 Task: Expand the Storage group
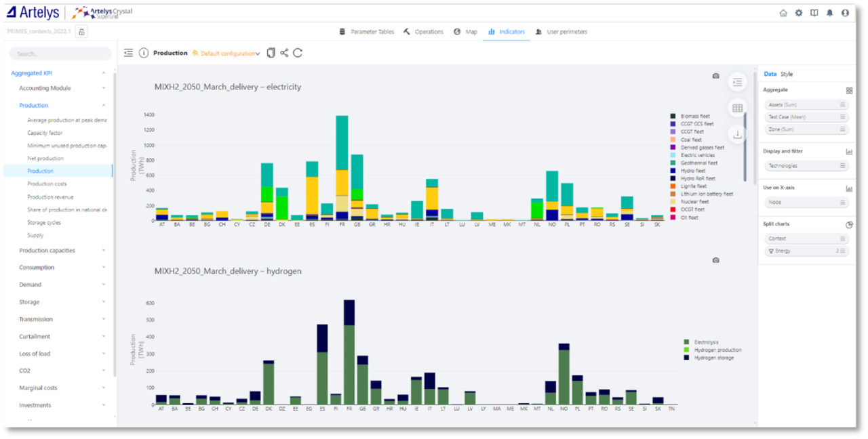[104, 302]
